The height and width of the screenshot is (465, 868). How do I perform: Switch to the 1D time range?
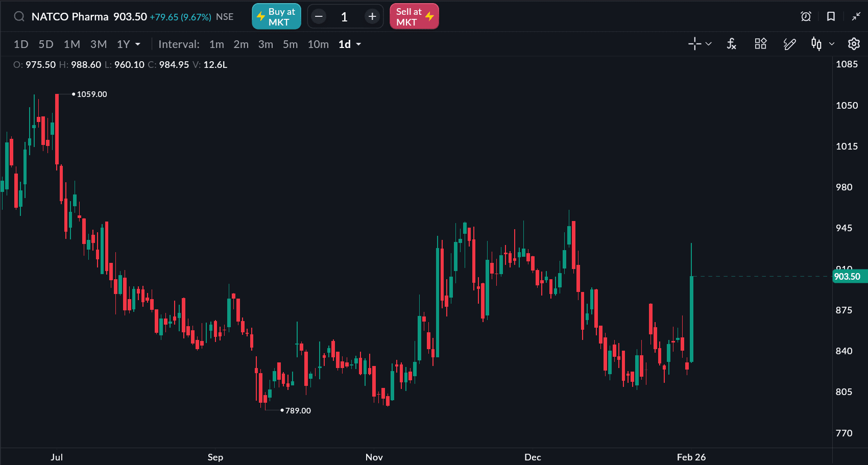21,44
